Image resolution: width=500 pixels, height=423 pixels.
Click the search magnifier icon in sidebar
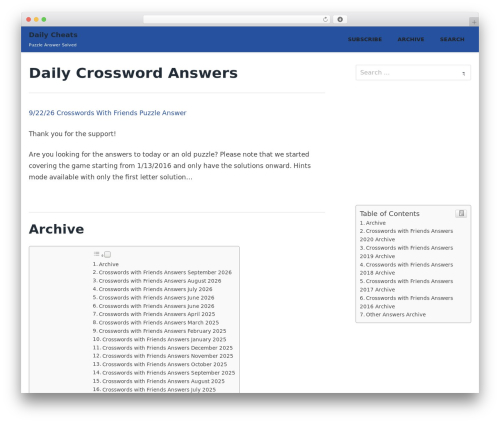[x=464, y=74]
